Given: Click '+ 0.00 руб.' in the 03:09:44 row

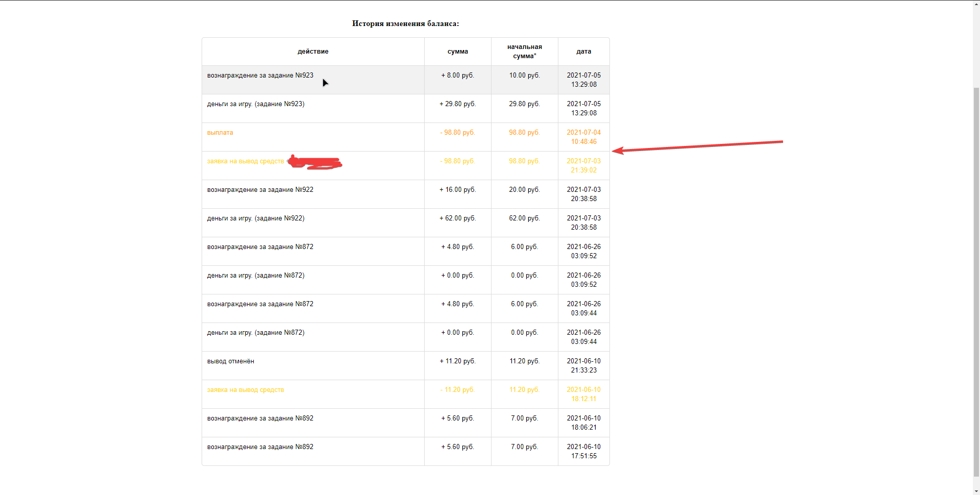Looking at the screenshot, I should pos(458,333).
